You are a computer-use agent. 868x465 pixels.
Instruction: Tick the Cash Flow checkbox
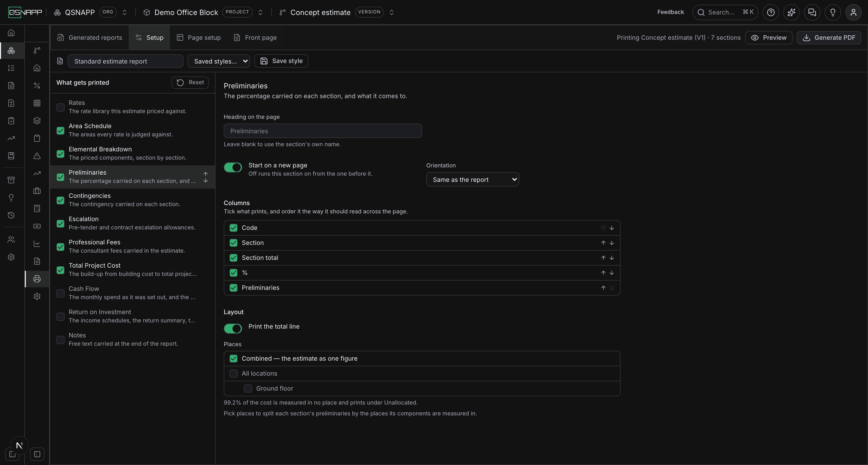coord(60,293)
